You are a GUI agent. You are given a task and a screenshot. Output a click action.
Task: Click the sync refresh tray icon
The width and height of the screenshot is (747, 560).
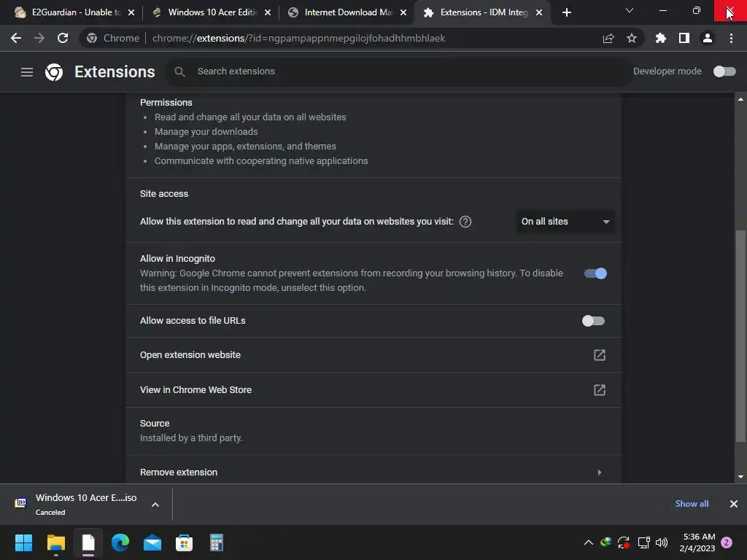tap(624, 542)
